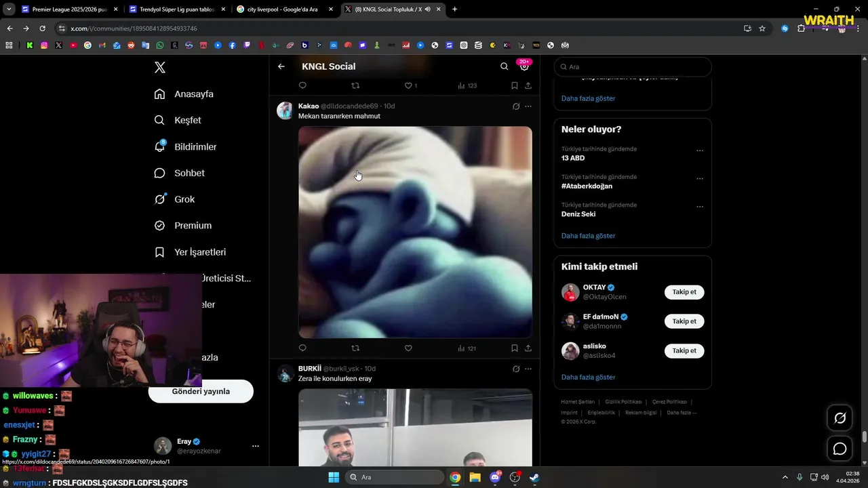Open Kakao's smurf image

click(x=415, y=232)
